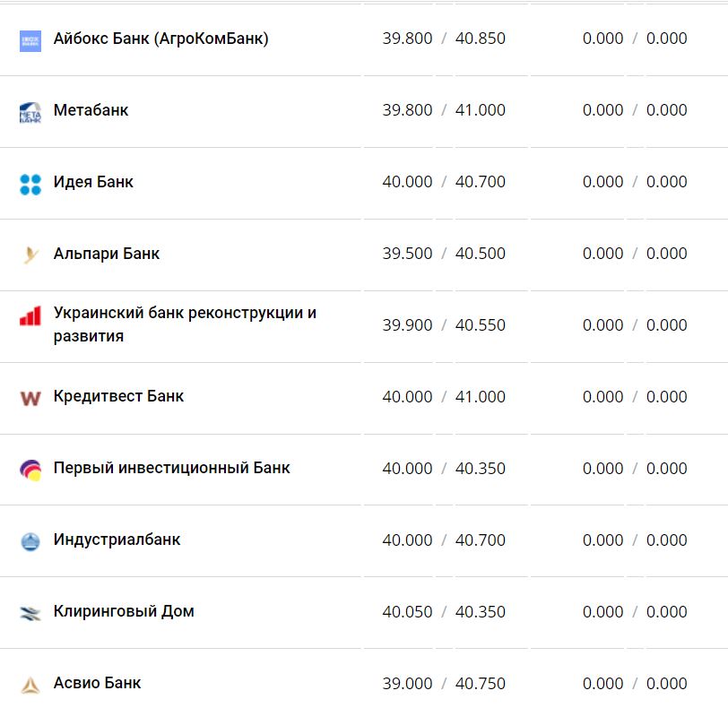
Task: Click the Идея Банк blue dots logo
Action: coord(30,184)
